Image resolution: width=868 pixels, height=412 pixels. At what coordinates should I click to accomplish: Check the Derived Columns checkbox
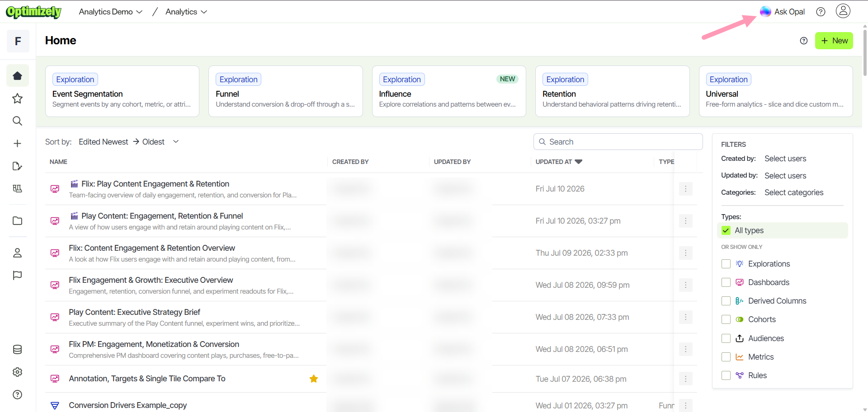(726, 301)
